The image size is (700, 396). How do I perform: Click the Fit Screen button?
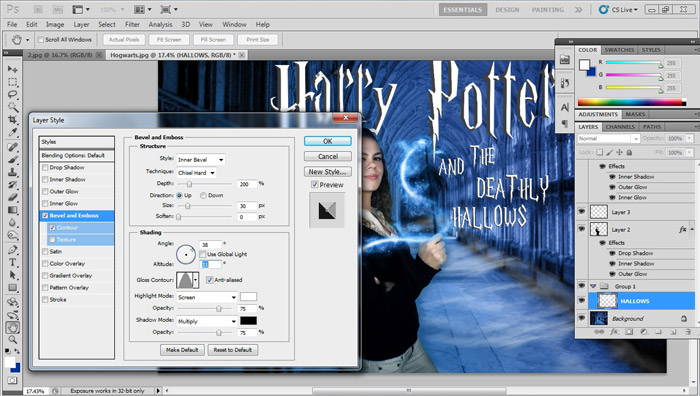169,40
